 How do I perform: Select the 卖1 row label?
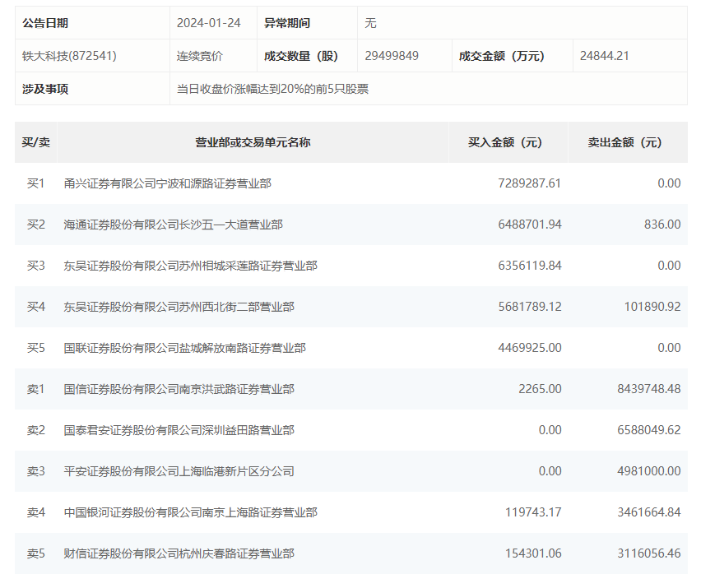(x=35, y=389)
